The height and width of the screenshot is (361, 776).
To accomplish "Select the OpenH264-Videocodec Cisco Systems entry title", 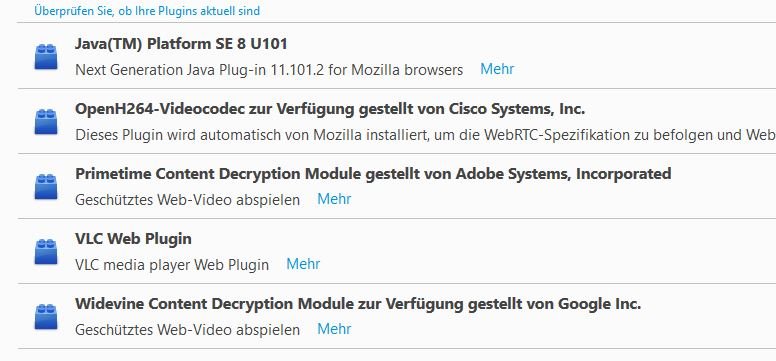I will pos(330,109).
